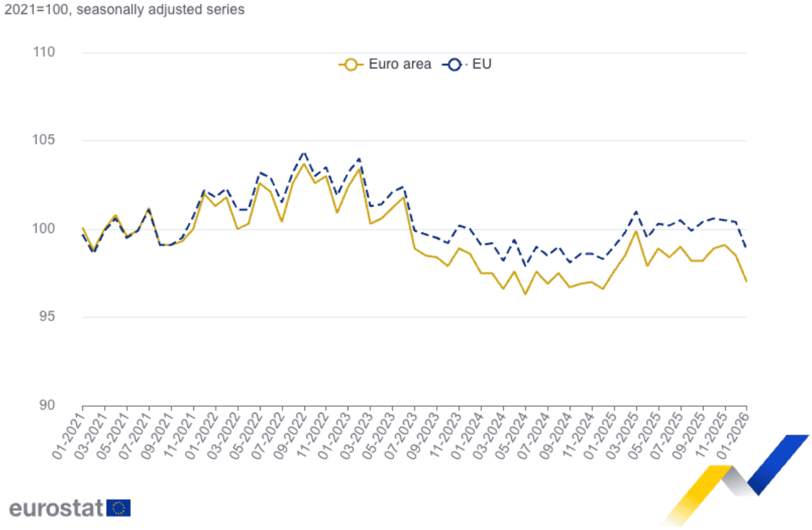Click the EU line spike at 03-2025
Image resolution: width=812 pixels, height=530 pixels.
[x=636, y=212]
